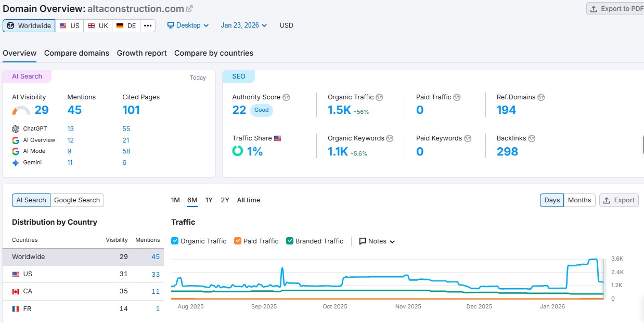Switch chart granularity to Months
The image size is (644, 323).
pos(579,200)
